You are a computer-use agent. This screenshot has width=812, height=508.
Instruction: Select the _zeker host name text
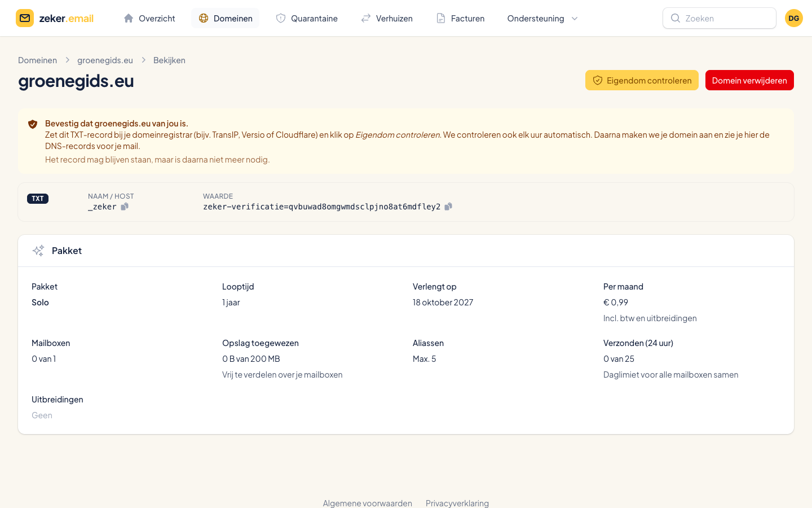(102, 207)
